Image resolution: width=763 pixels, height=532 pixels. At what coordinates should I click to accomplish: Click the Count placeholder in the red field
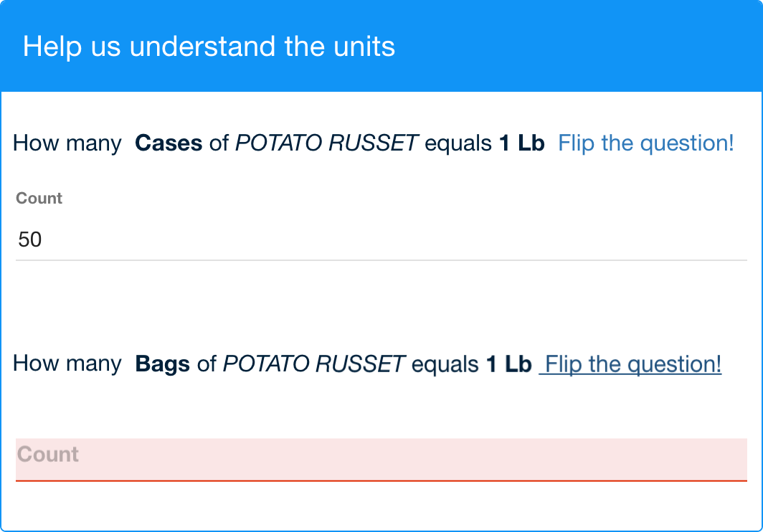point(48,455)
